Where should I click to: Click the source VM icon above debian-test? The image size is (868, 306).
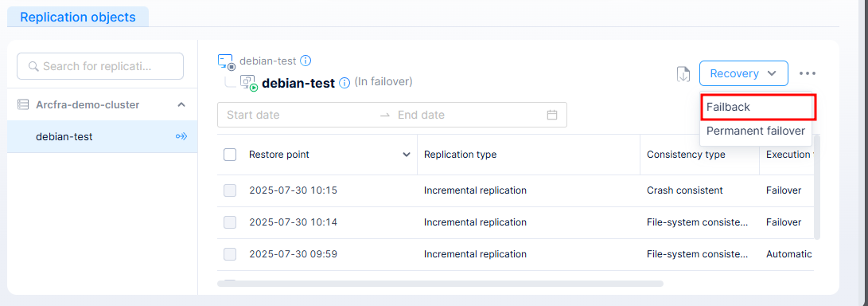227,62
